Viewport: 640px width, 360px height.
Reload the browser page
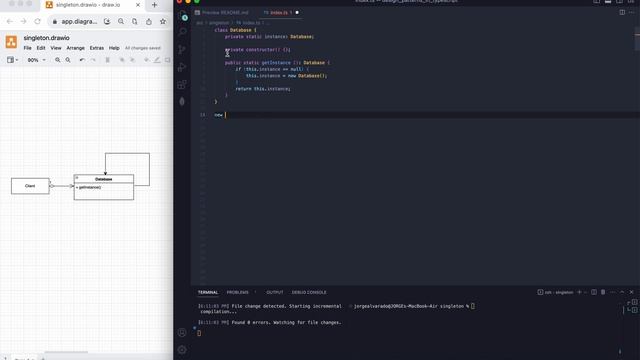point(38,21)
